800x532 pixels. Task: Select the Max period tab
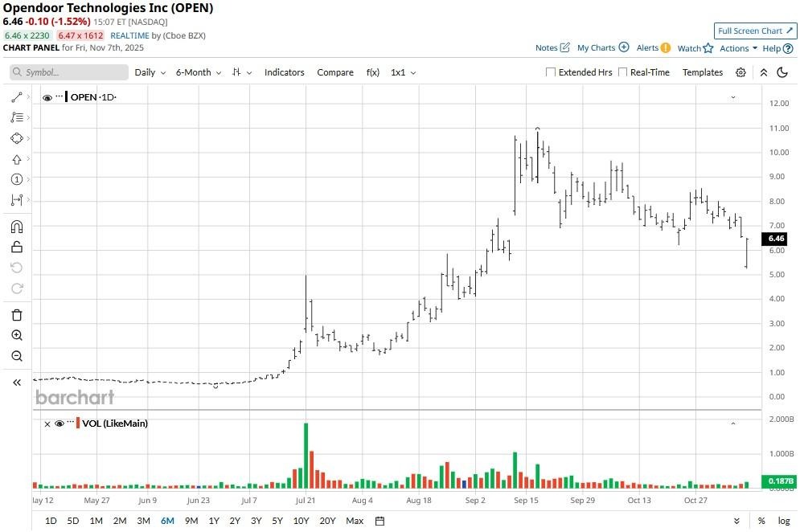click(355, 521)
